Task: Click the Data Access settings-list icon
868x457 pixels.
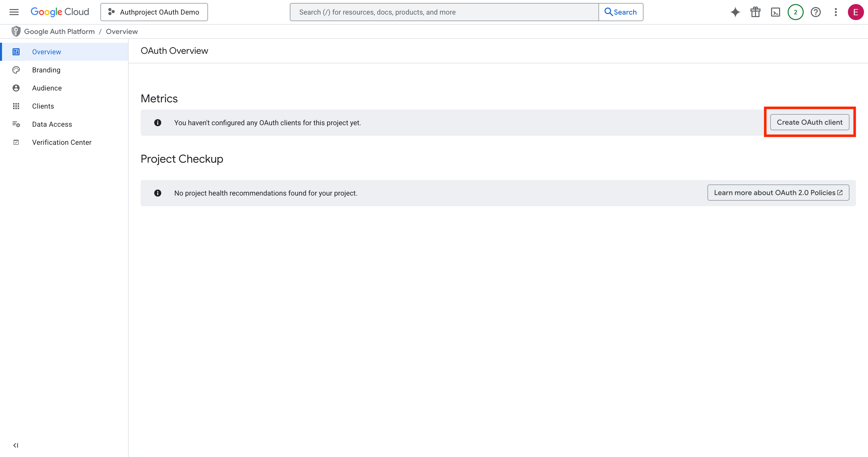Action: (16, 124)
